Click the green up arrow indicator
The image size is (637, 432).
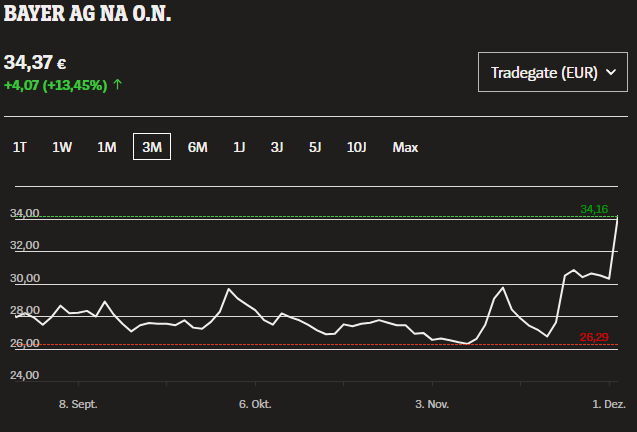pyautogui.click(x=117, y=85)
